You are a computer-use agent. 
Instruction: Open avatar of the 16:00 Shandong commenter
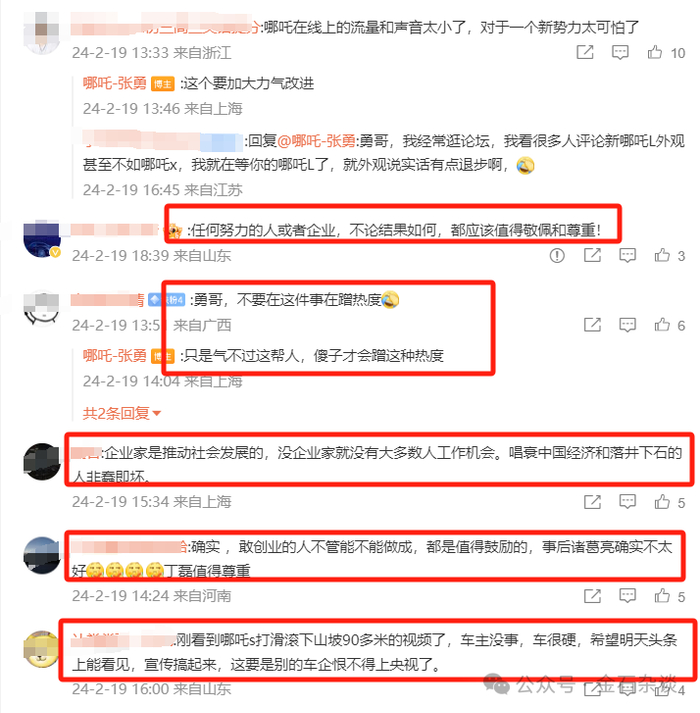point(42,649)
